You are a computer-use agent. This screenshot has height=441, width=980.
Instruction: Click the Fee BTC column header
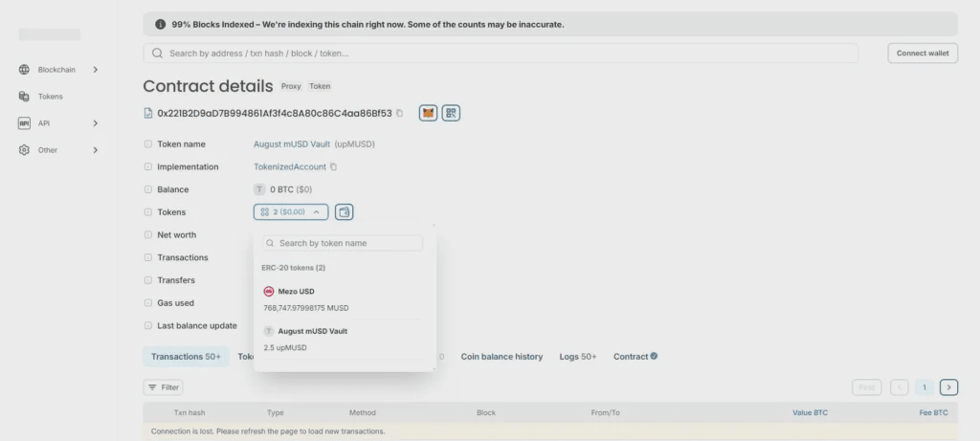tap(933, 412)
